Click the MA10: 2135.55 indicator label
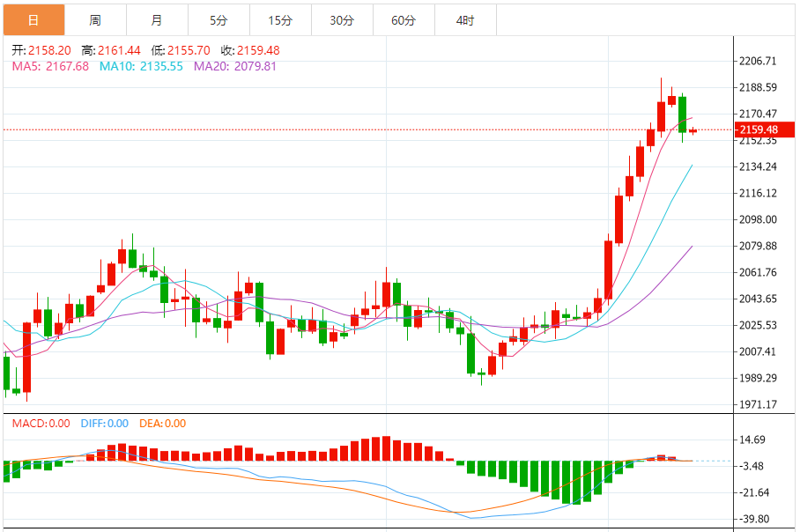This screenshot has width=800, height=532. (x=141, y=66)
